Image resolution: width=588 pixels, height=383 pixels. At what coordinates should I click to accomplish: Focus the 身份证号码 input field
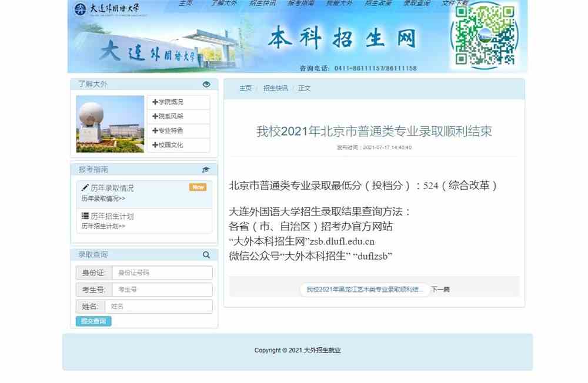tap(162, 273)
